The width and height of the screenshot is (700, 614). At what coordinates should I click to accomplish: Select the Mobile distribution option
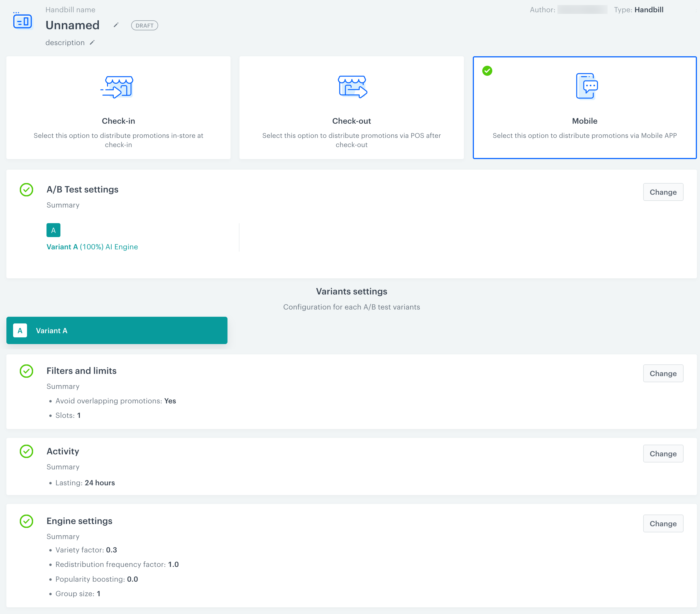[585, 108]
